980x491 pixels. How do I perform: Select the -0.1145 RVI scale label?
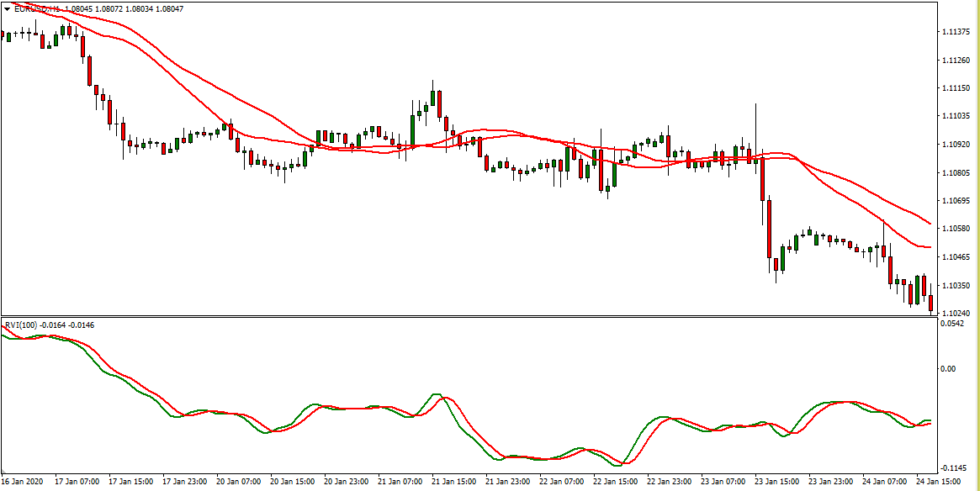(954, 468)
